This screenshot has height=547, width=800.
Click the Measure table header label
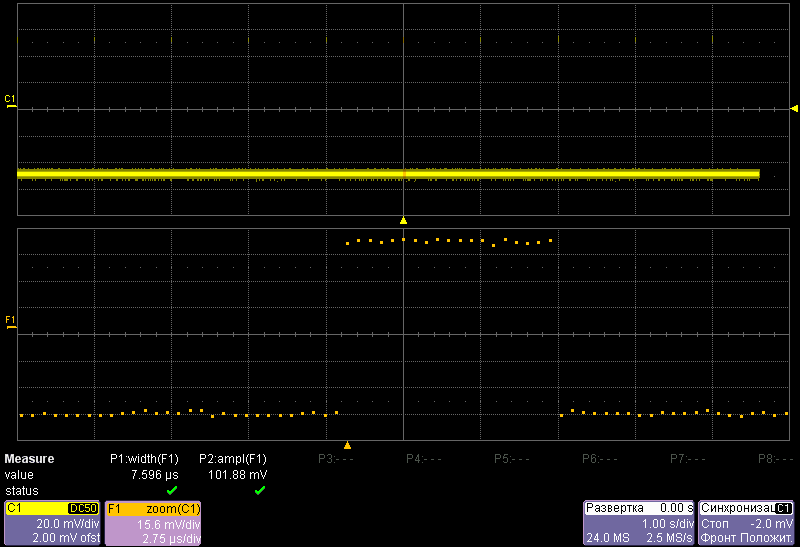coord(30,459)
